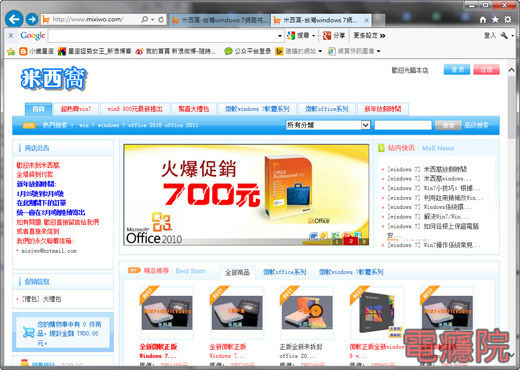Expand the 所有分類 category dropdown

[328, 125]
